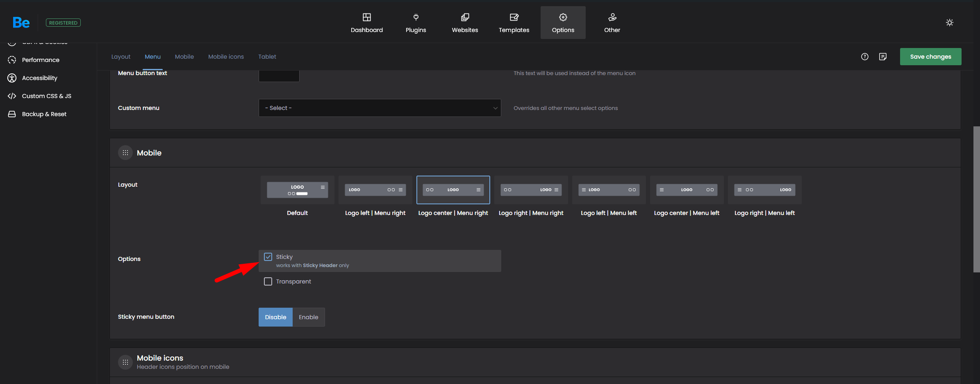Click the Sticky Header bold text

pos(320,265)
